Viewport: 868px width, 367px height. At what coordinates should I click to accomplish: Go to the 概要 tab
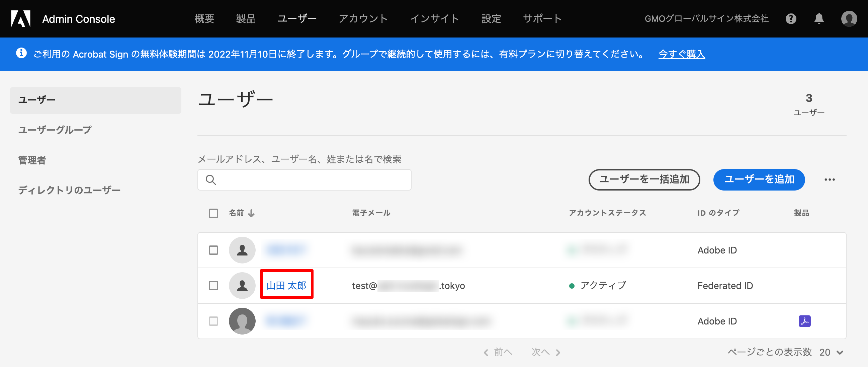[x=204, y=18]
